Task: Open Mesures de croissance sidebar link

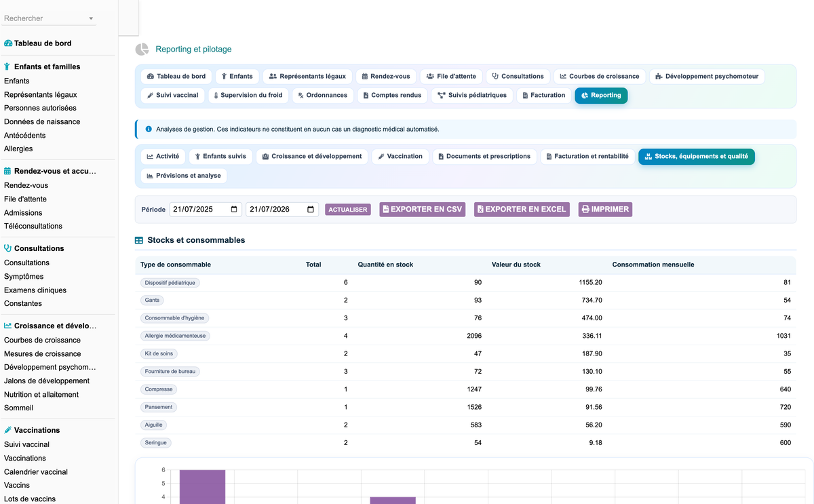Action: [43, 354]
